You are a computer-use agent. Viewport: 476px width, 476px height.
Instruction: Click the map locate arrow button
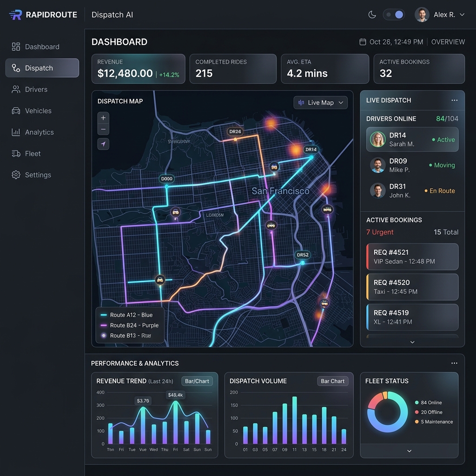[103, 144]
